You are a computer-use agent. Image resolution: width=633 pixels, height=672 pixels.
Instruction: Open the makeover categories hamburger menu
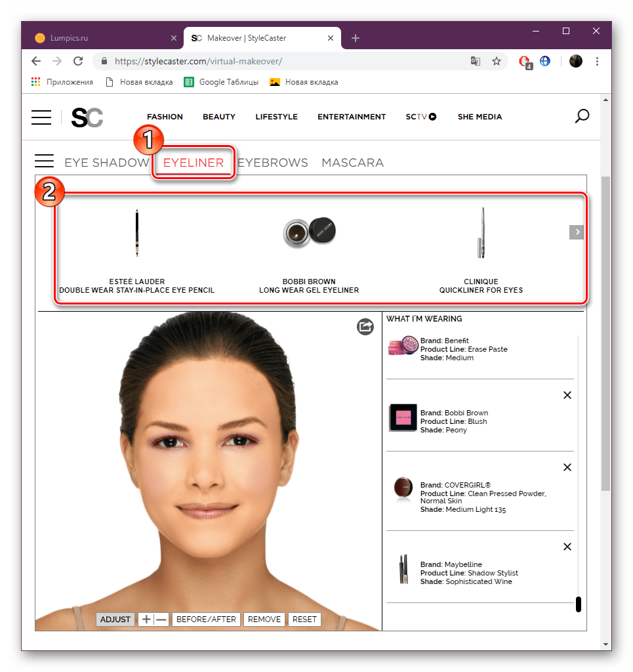pos(44,161)
